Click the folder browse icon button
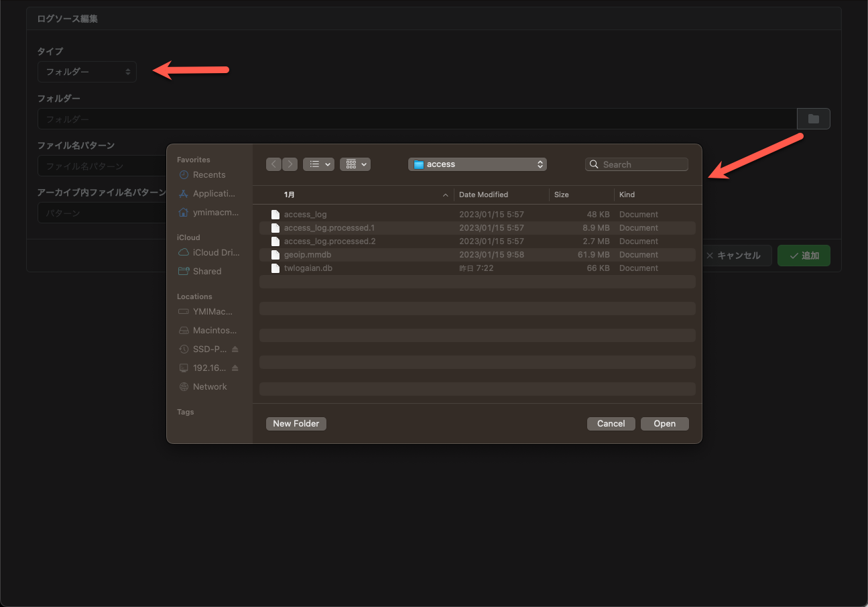 (x=813, y=119)
